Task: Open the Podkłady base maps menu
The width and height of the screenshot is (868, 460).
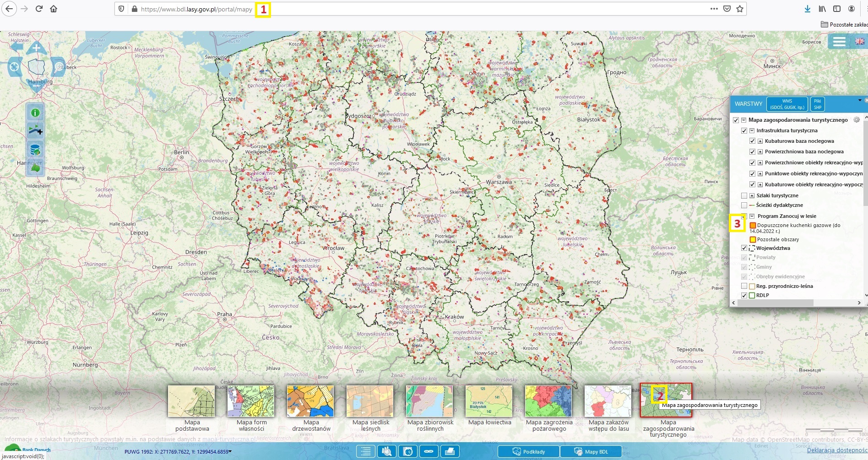Action: [528, 451]
